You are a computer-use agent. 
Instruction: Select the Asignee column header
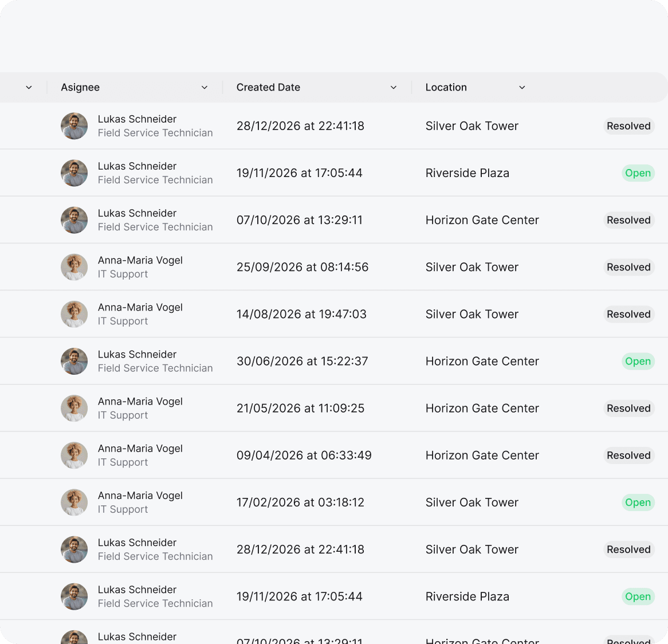pos(80,87)
